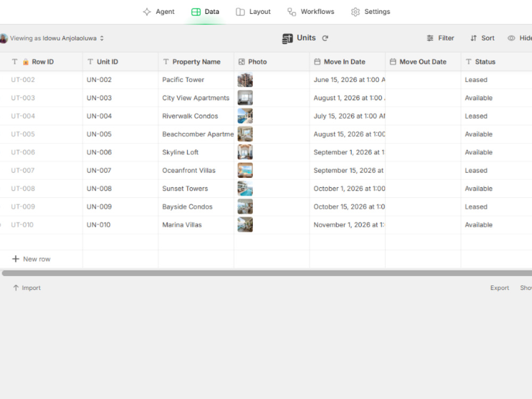Select the empty Move Out Date cell for UN-004

point(423,116)
